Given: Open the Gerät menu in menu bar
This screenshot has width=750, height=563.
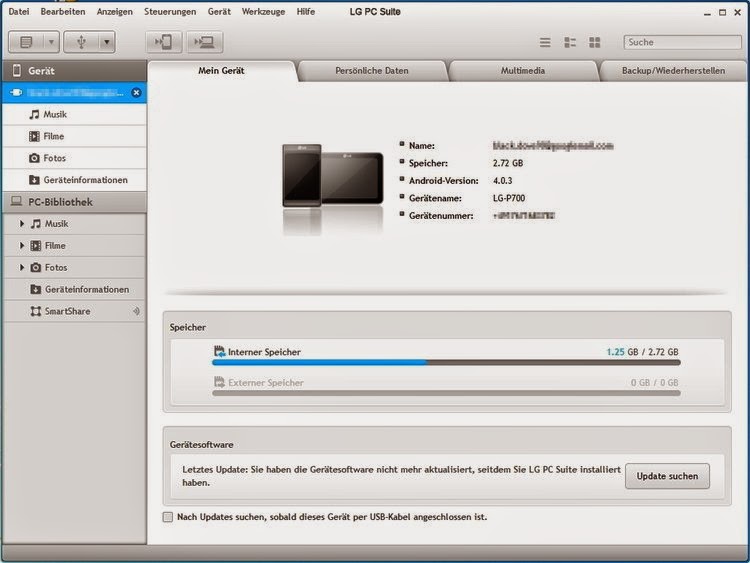Looking at the screenshot, I should (x=219, y=11).
